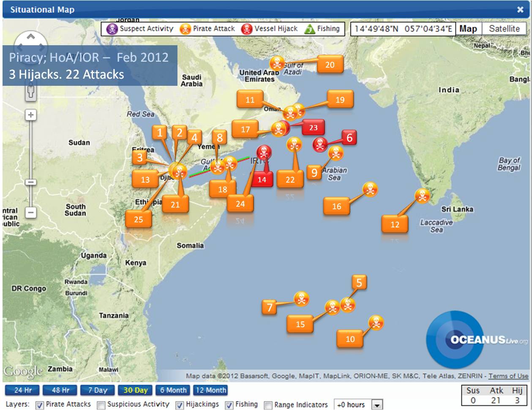Select the 6 Month time range
This screenshot has width=532, height=410.
click(173, 390)
